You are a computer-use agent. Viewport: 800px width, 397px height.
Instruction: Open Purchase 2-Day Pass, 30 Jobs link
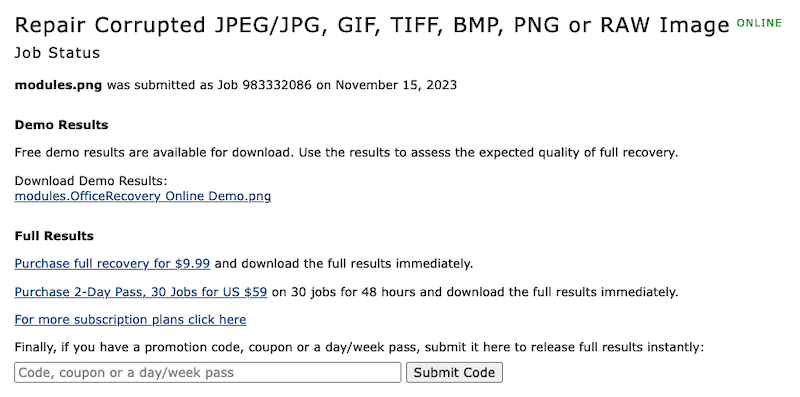[x=141, y=292]
